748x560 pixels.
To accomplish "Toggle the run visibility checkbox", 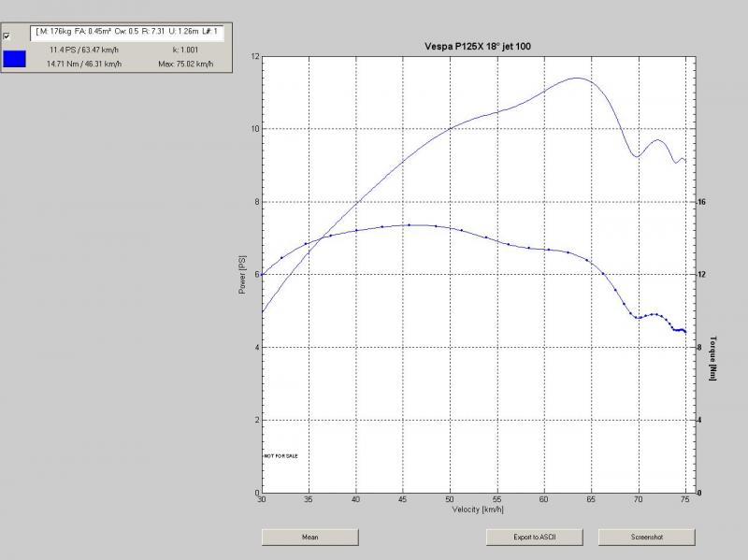I will point(7,36).
